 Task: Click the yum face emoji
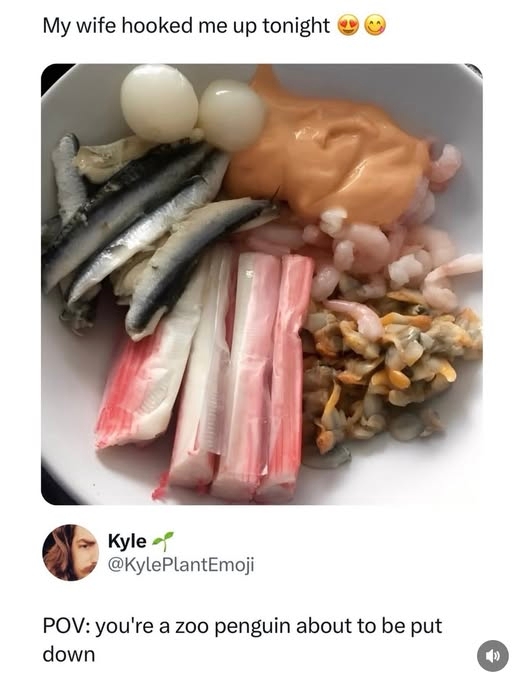374,26
